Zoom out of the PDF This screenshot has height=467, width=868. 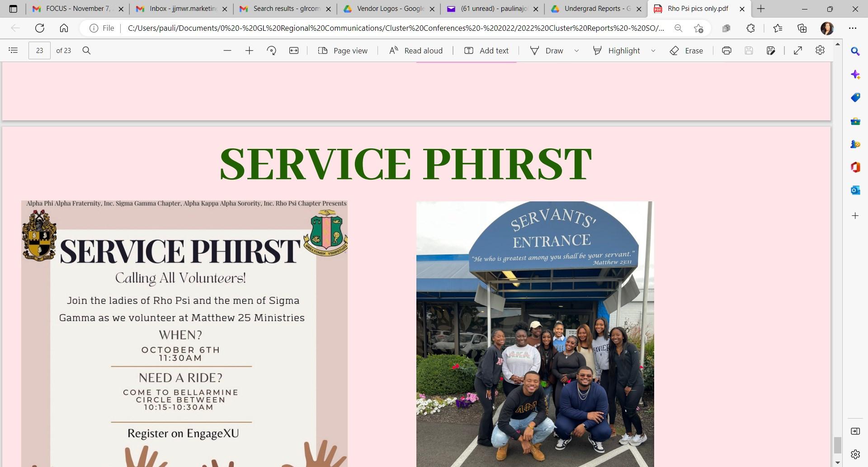click(x=227, y=50)
